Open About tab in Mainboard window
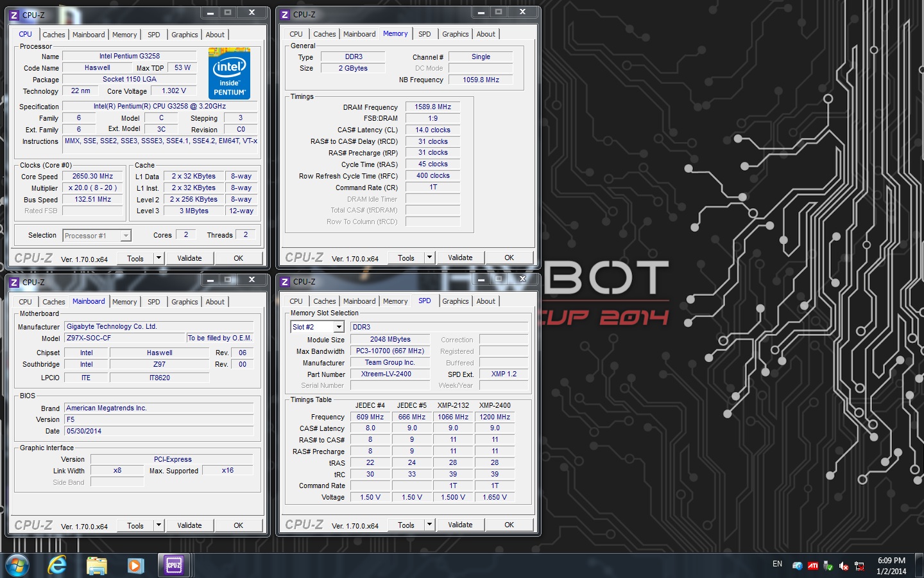This screenshot has width=924, height=578. tap(215, 302)
